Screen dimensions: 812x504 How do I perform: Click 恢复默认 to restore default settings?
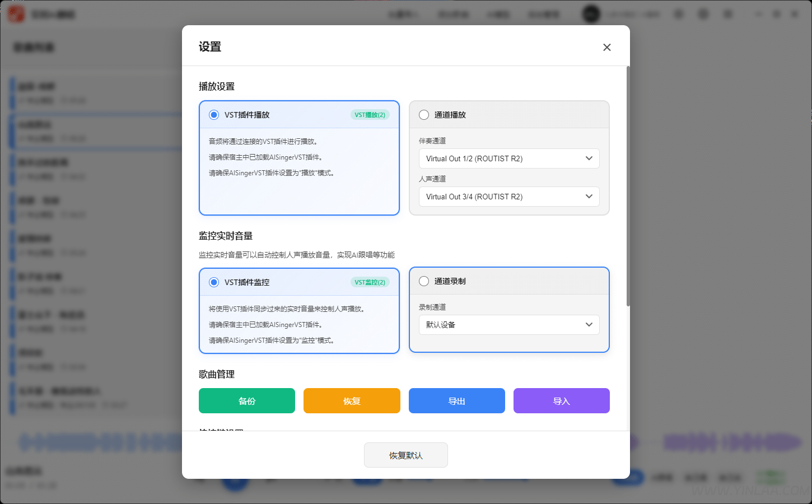[405, 455]
